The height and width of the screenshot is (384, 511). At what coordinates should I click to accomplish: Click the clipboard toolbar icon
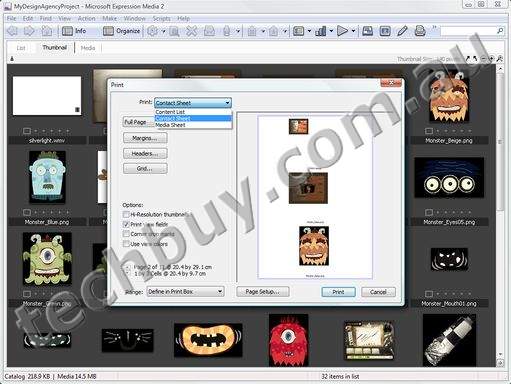(252, 31)
